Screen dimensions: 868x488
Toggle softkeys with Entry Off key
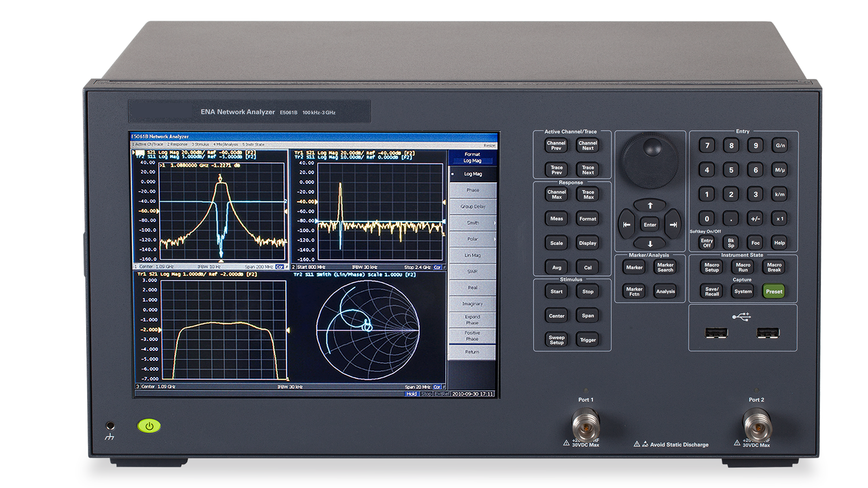[x=706, y=243]
